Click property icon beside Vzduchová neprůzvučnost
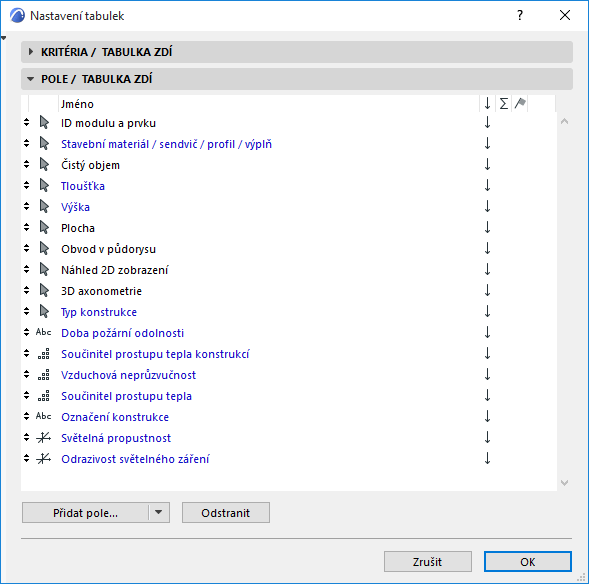Image resolution: width=589 pixels, height=584 pixels. 44,375
